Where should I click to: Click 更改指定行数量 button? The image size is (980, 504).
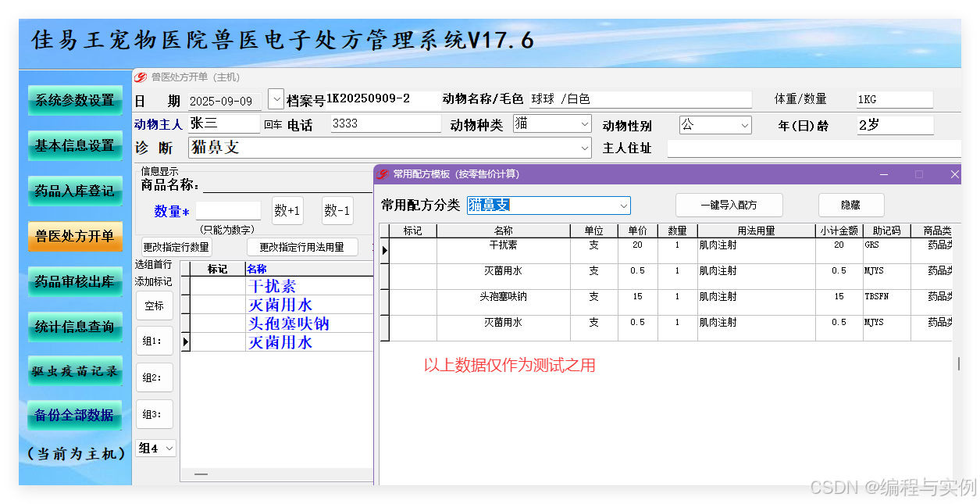click(176, 247)
